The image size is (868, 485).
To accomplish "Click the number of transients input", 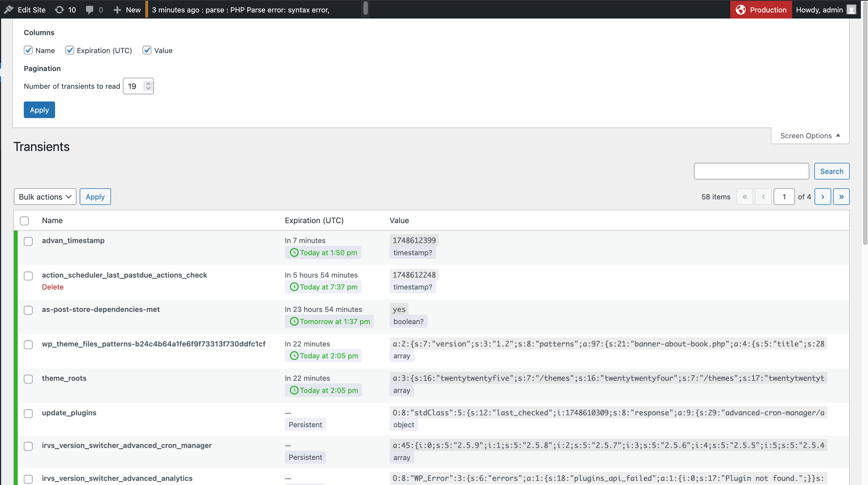I will coord(138,86).
